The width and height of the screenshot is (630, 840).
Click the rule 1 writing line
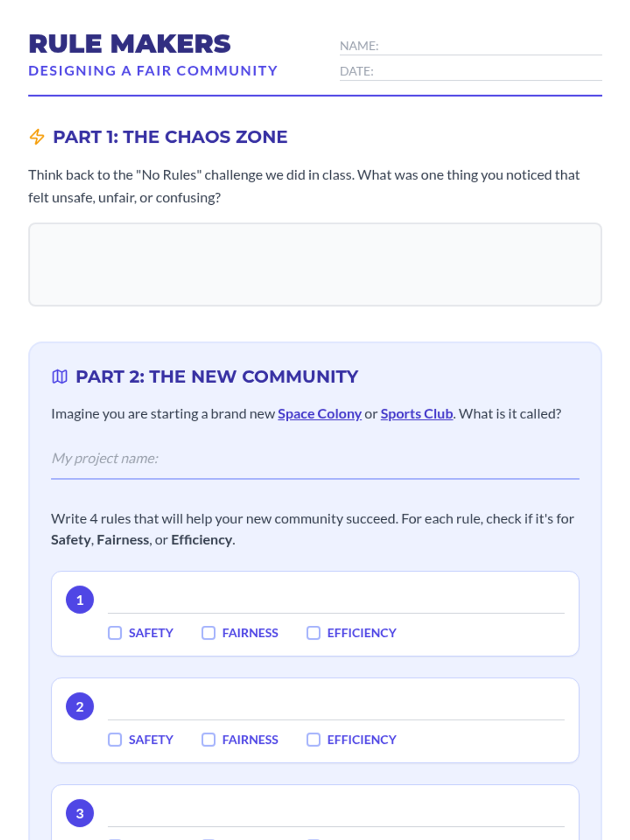(x=336, y=602)
